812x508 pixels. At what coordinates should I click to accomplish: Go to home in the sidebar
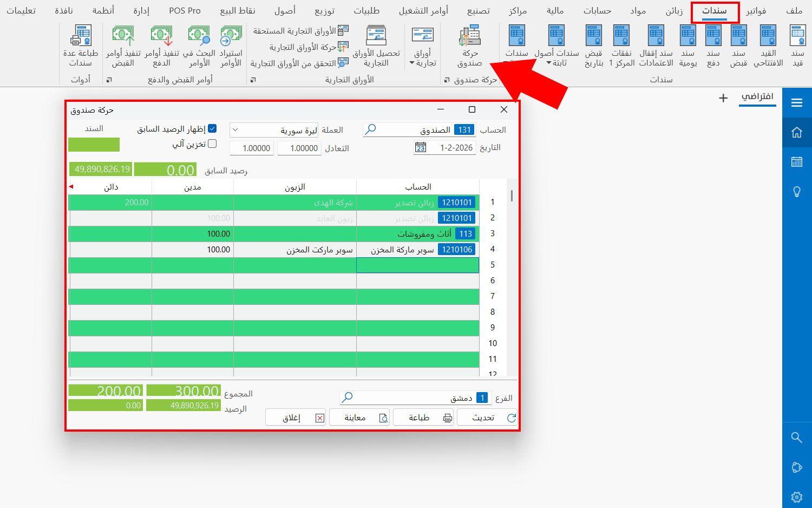[797, 132]
